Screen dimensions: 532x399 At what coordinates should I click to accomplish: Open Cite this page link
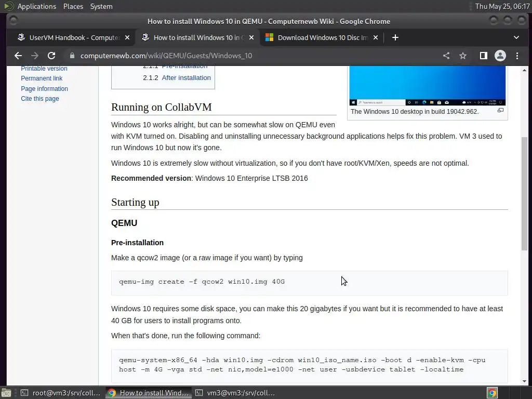(x=39, y=99)
